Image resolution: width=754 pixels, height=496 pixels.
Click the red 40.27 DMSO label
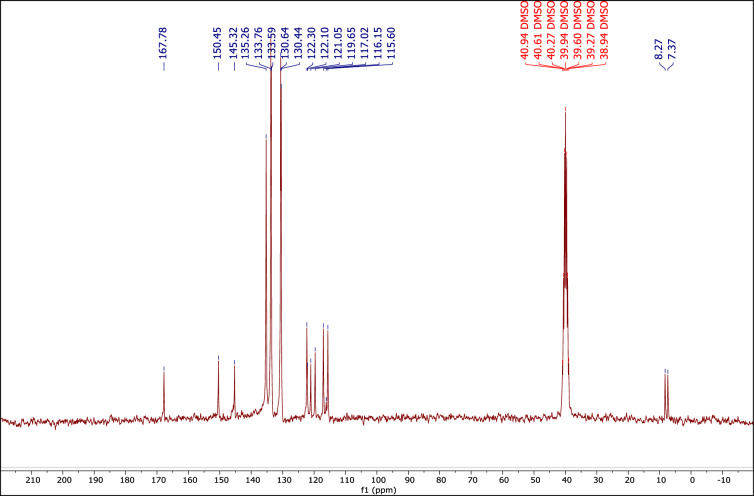coord(552,30)
